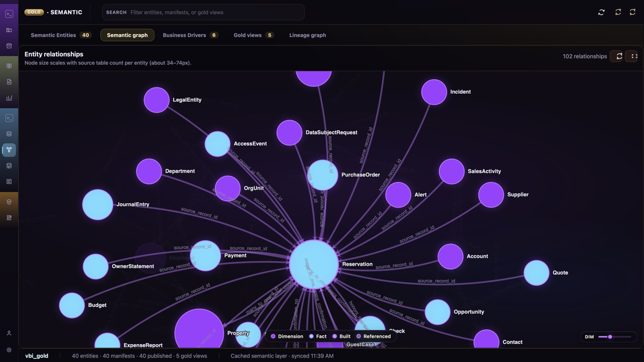Focus the search filter field

tap(203, 12)
